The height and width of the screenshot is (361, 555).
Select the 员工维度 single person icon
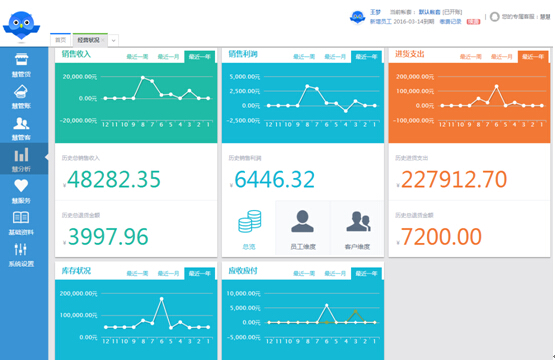302,221
